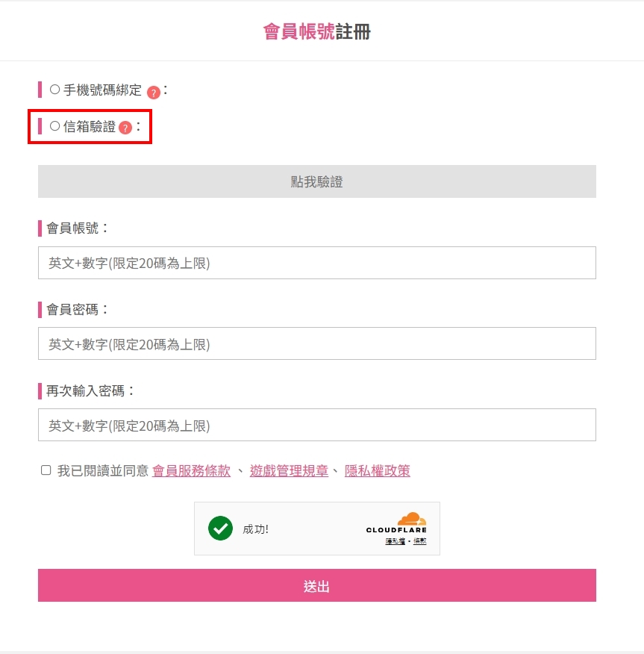Focus the 再次輸入密碼 input field
Screen dimensions: 644x654
(x=317, y=425)
